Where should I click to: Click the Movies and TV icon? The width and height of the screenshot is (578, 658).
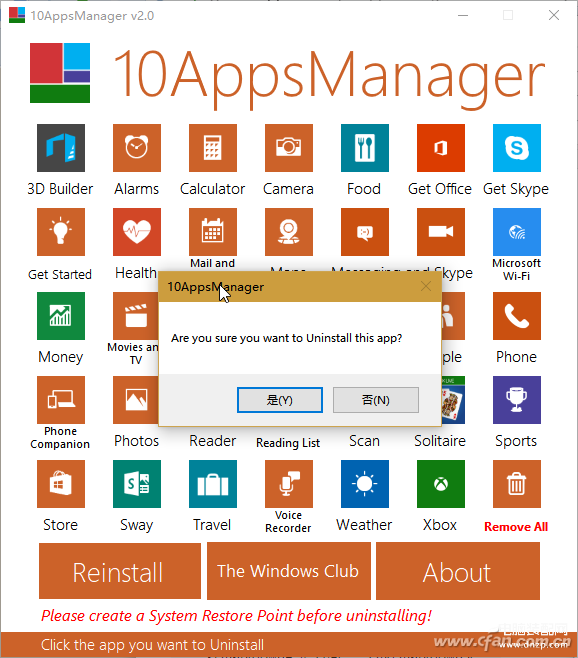pos(136,316)
